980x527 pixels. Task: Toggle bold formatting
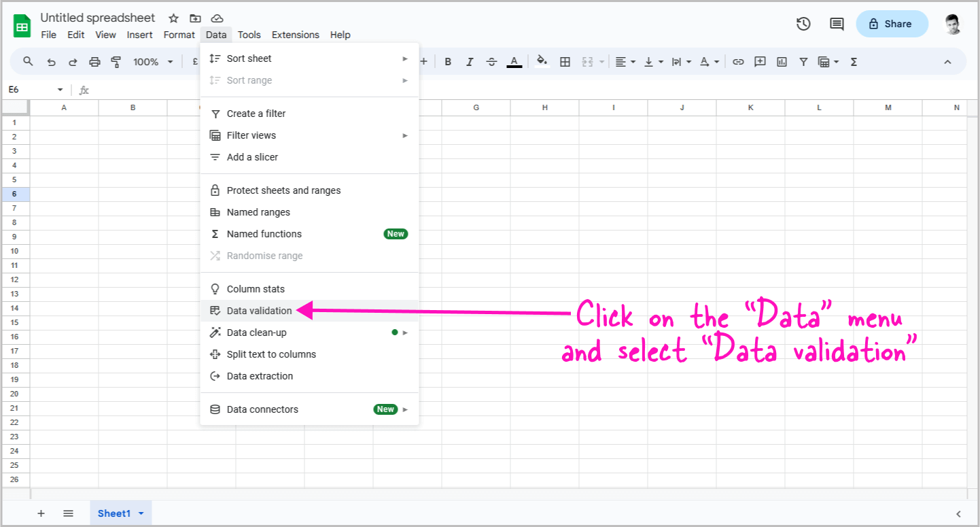coord(448,61)
